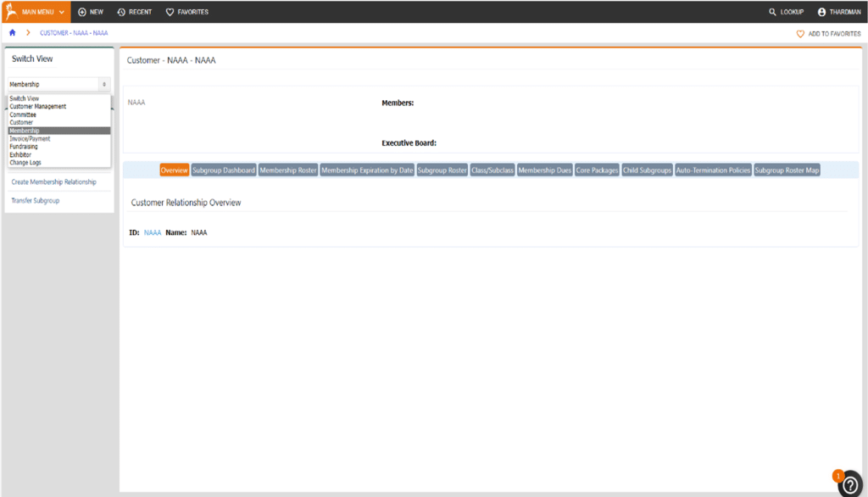The image size is (868, 497).
Task: Open the Class/Subclass tab
Action: [492, 170]
